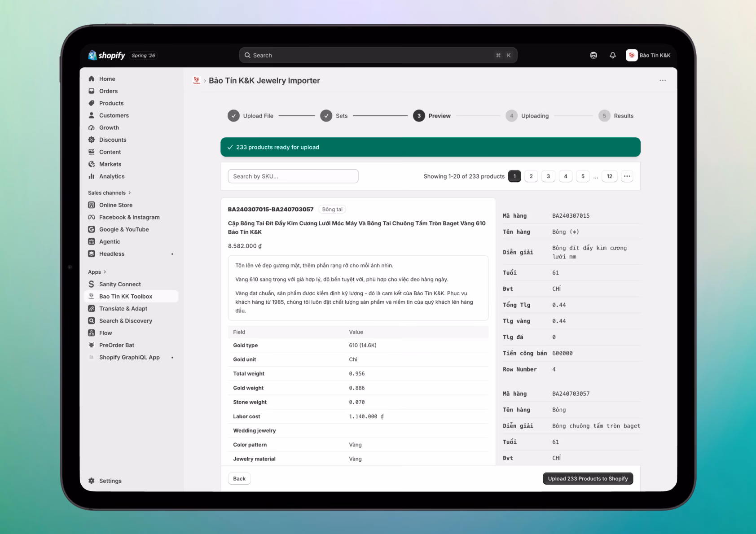Viewport: 756px width, 534px height.
Task: Open PreOrder Bat app
Action: click(131, 345)
